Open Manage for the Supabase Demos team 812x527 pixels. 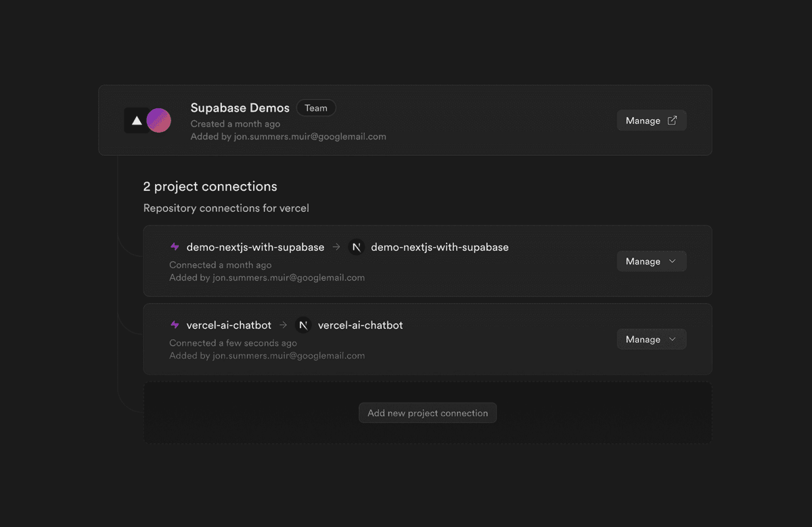(x=651, y=120)
